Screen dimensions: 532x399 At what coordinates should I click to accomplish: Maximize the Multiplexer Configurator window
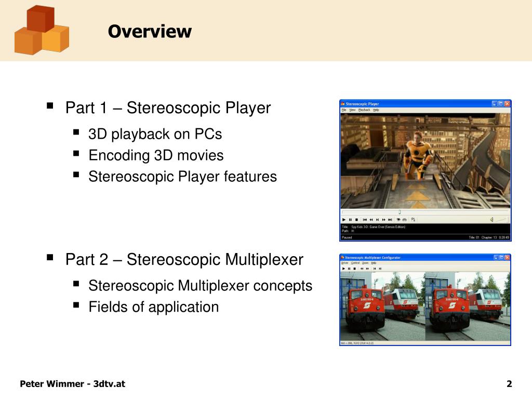(501, 258)
